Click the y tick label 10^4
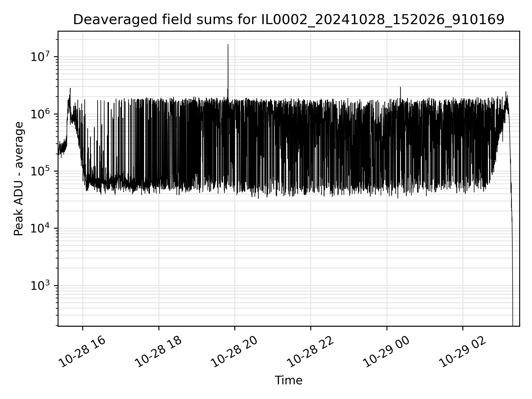 coord(40,228)
